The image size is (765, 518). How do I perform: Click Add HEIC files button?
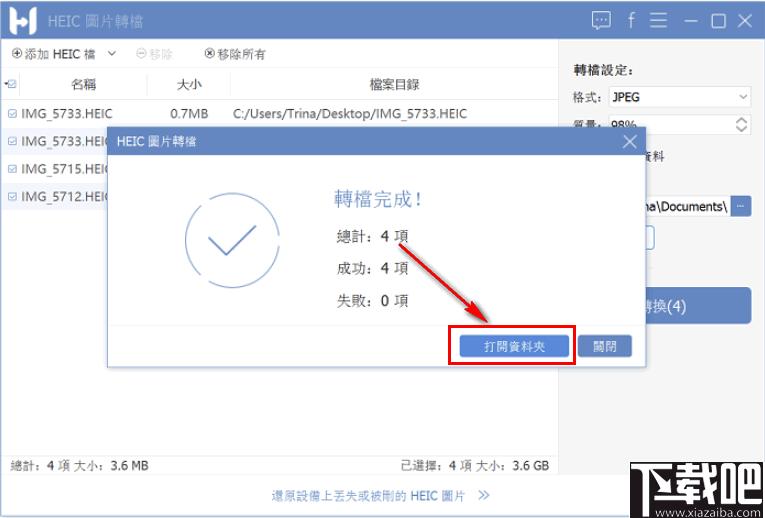pyautogui.click(x=54, y=54)
